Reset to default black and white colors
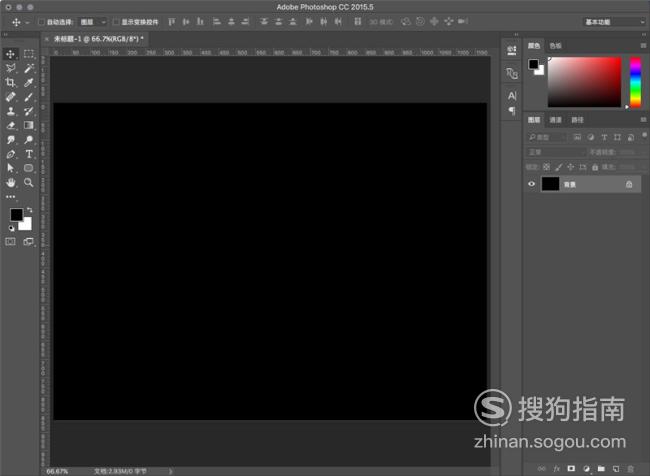Image resolution: width=650 pixels, height=476 pixels. [11, 228]
